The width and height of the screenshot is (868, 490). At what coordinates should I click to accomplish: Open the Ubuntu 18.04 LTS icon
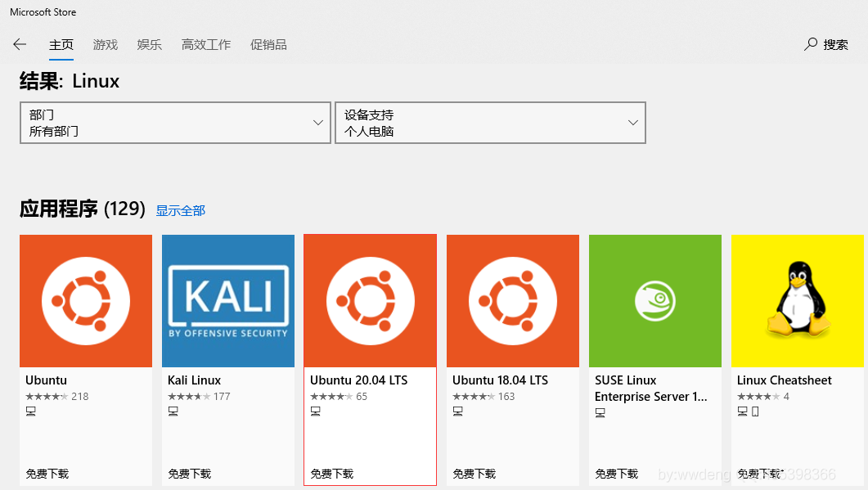click(512, 300)
